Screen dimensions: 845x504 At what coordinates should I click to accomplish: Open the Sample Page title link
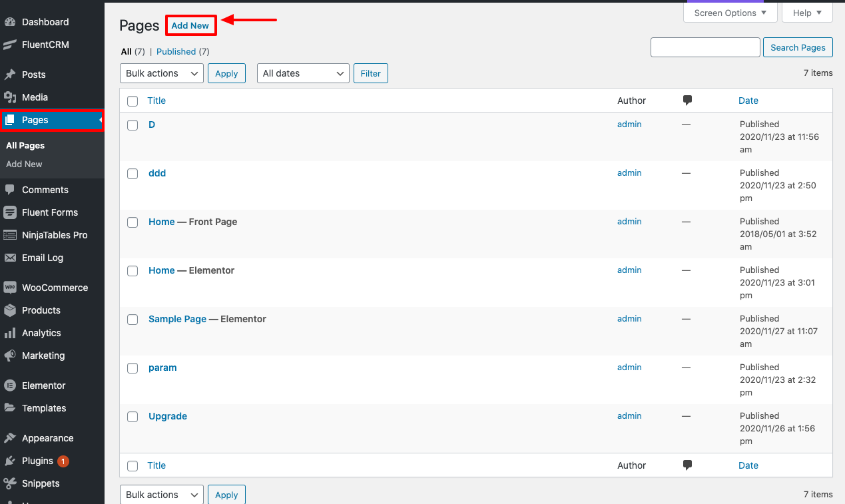point(177,319)
